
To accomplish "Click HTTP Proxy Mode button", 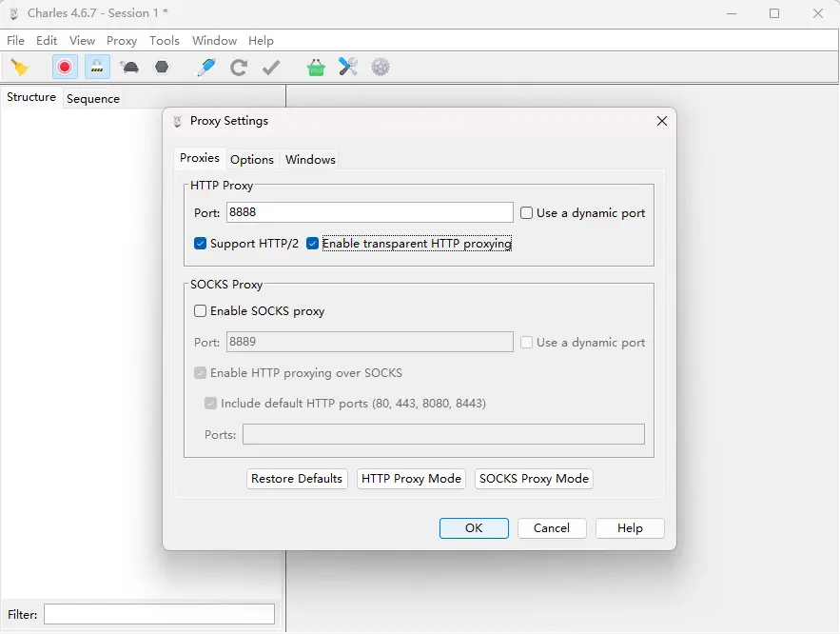I will coord(411,479).
